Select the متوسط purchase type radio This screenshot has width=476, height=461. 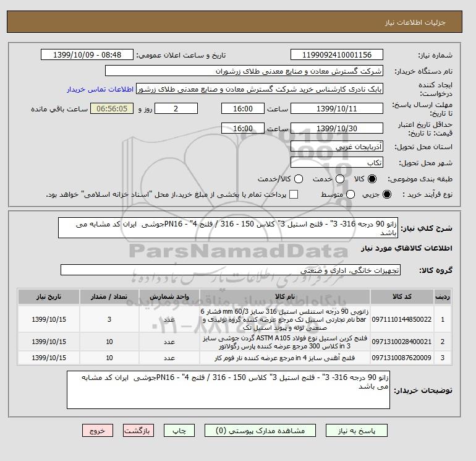coord(351,194)
